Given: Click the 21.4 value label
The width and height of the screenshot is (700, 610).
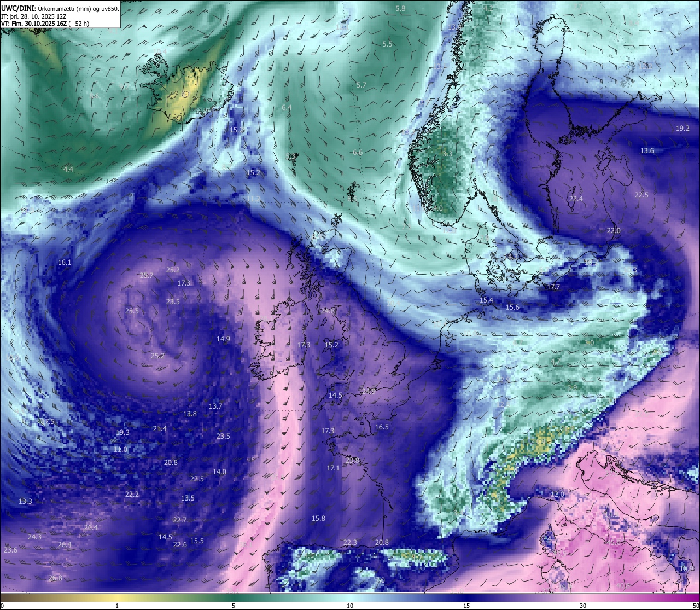Looking at the screenshot, I should pos(160,429).
